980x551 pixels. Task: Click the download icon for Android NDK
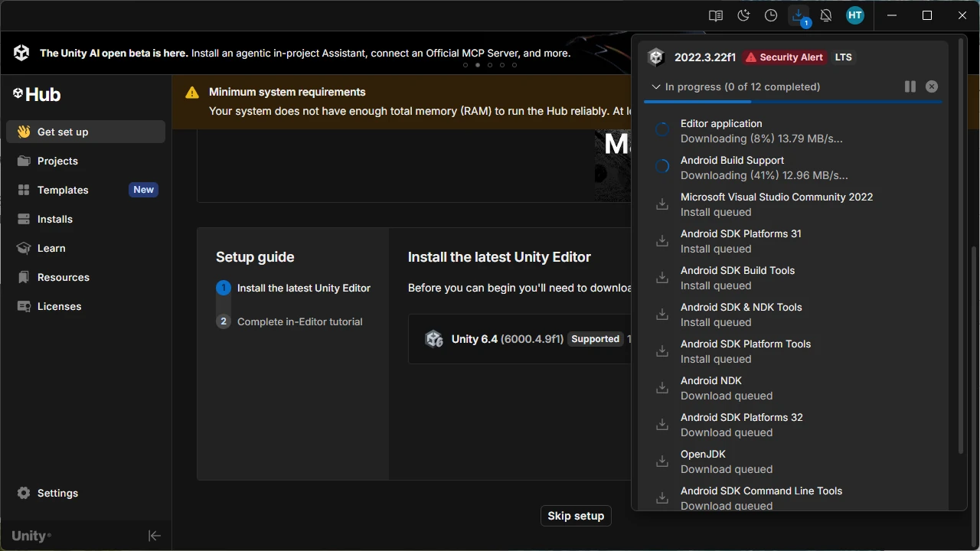coord(662,388)
